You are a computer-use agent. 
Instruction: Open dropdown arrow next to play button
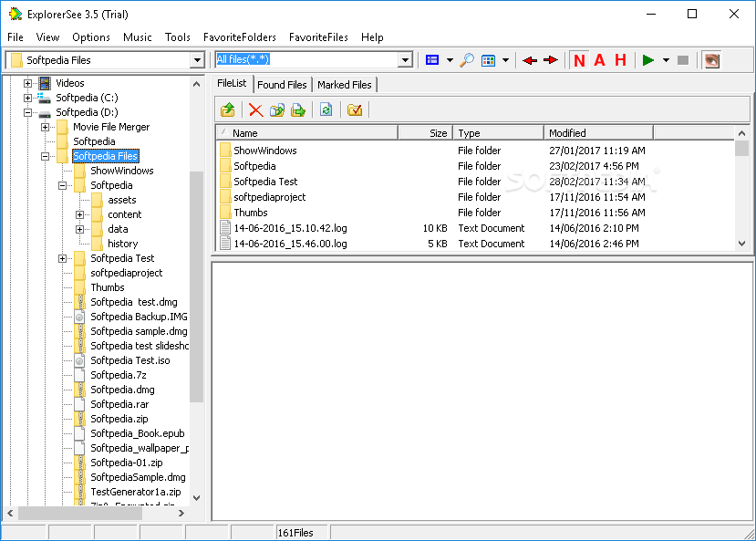point(666,60)
